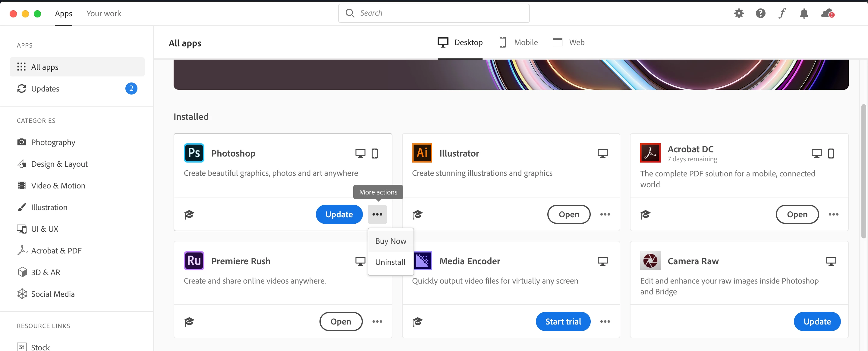Select the Desktop tab
Viewport: 868px width, 351px height.
[x=460, y=42]
